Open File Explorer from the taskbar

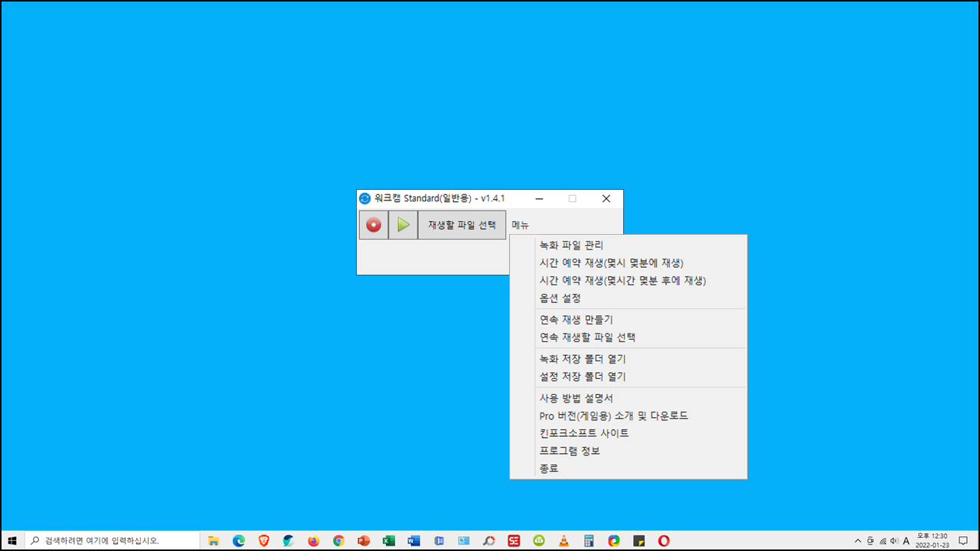click(214, 540)
